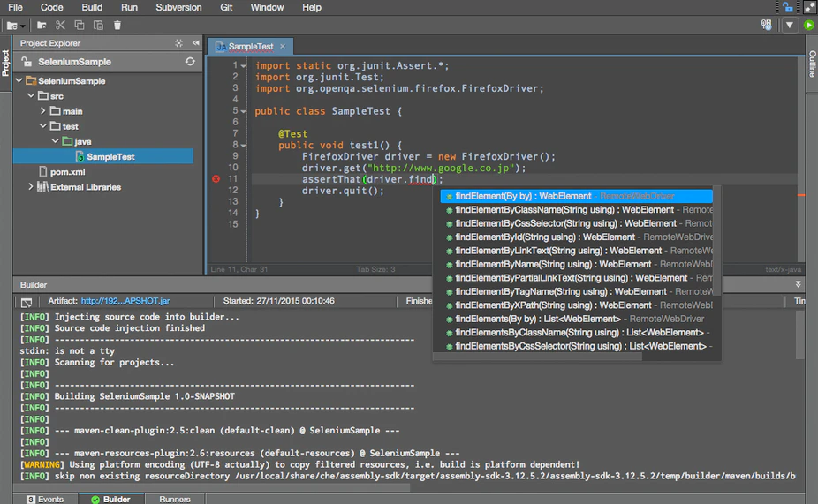Viewport: 818px width, 504px height.
Task: Click the Java file icon on SampleTest tab
Action: click(x=221, y=47)
